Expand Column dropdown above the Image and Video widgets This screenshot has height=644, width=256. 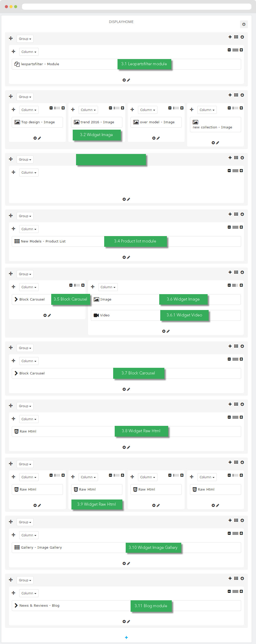[x=108, y=287]
